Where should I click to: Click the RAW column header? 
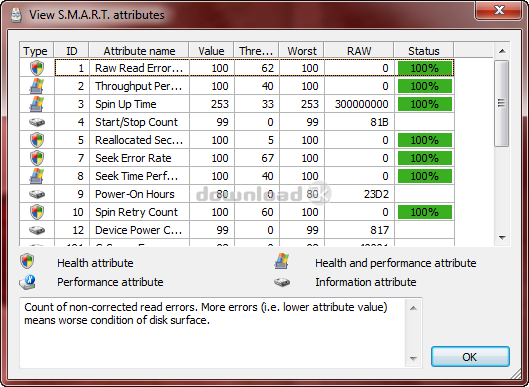(359, 51)
